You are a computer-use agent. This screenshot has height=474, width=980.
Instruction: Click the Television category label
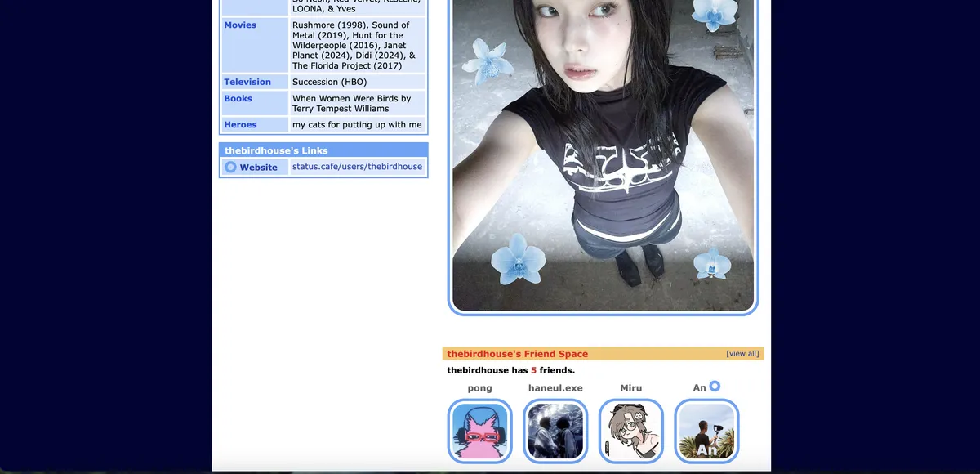pyautogui.click(x=247, y=82)
